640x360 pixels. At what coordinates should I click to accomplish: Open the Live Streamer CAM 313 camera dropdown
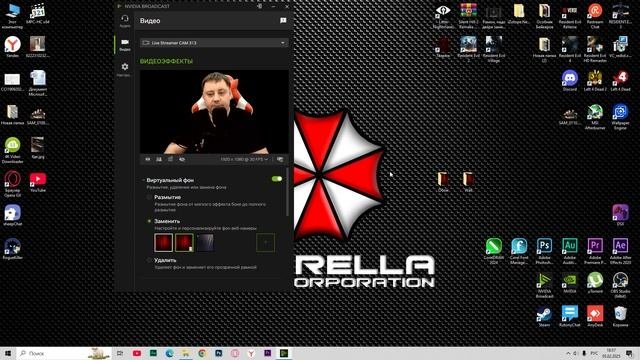[214, 42]
